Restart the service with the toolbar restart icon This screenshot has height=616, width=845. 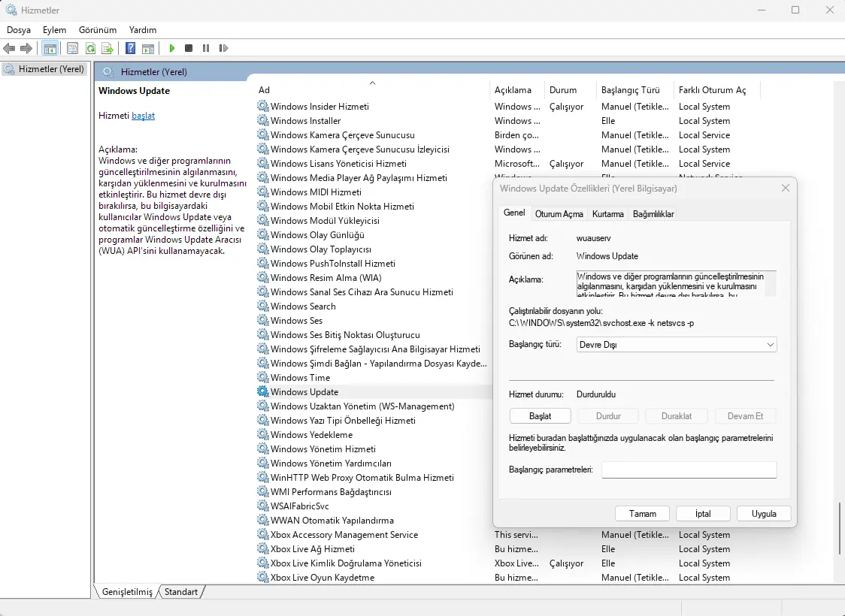coord(223,49)
